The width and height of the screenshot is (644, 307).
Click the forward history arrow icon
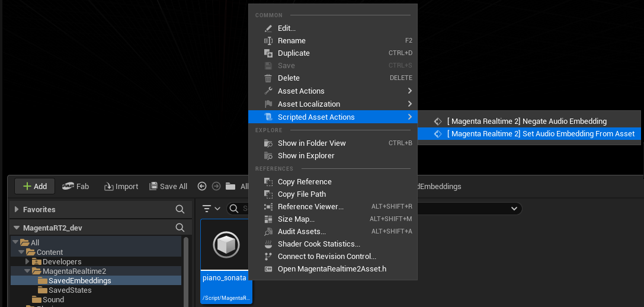click(216, 186)
